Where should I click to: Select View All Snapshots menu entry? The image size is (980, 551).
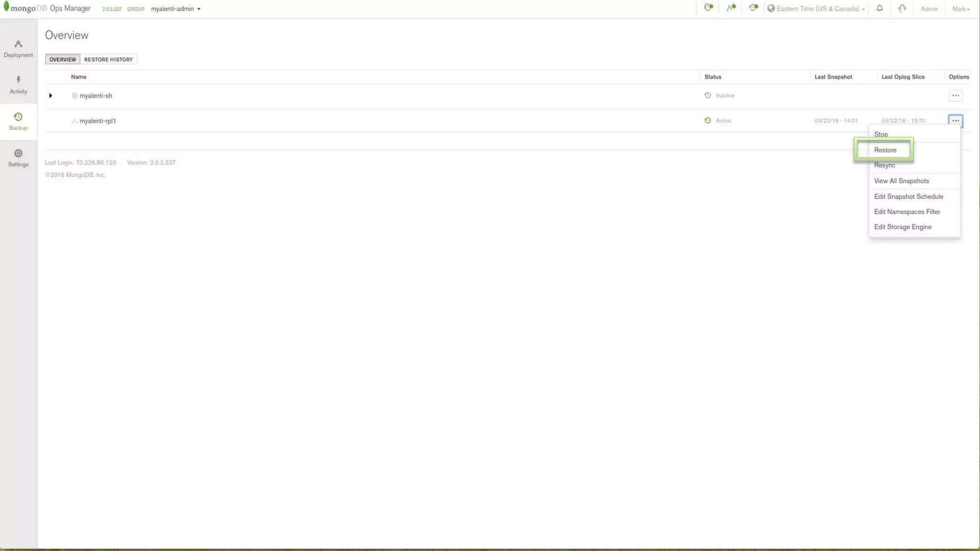901,181
